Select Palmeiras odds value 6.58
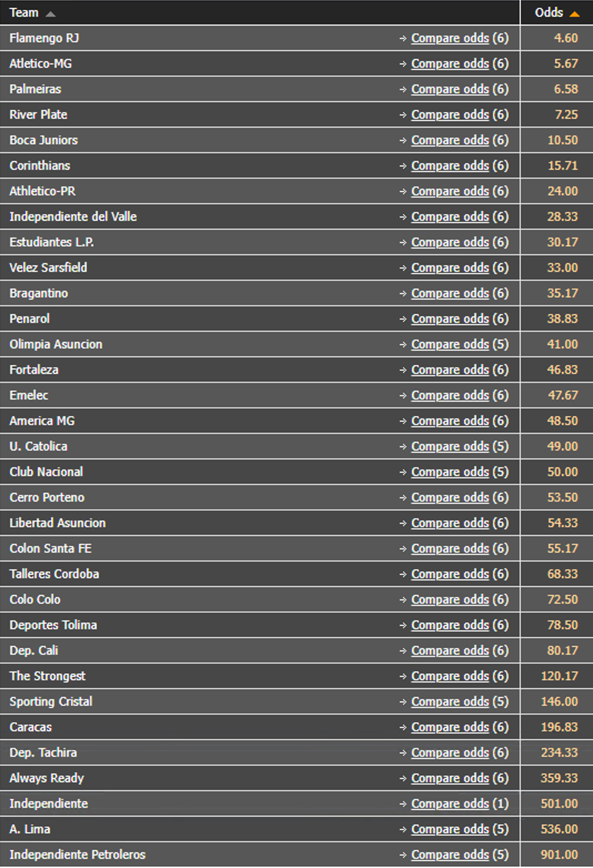The width and height of the screenshot is (593, 868). pyautogui.click(x=566, y=89)
